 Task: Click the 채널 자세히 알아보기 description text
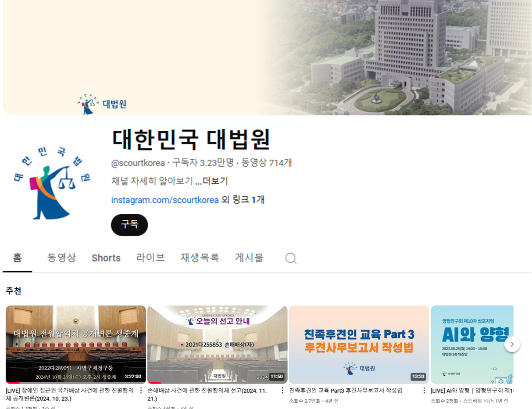(152, 181)
